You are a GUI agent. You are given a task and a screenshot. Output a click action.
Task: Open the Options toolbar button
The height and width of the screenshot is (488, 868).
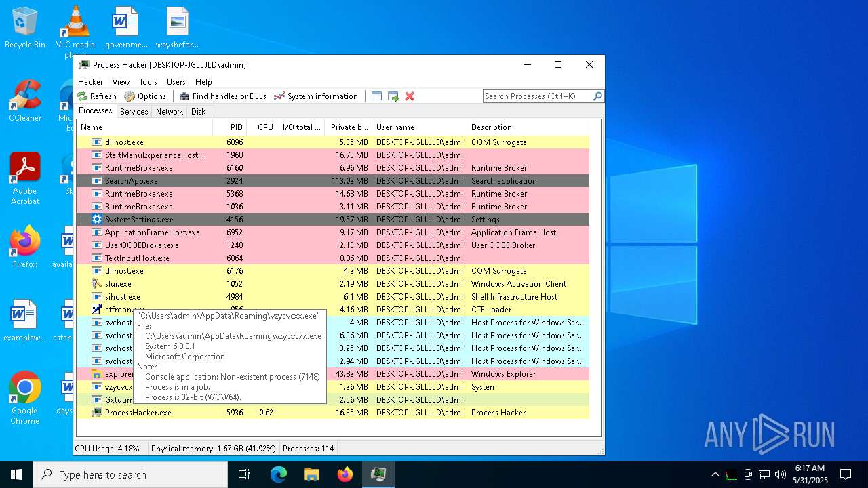[145, 96]
